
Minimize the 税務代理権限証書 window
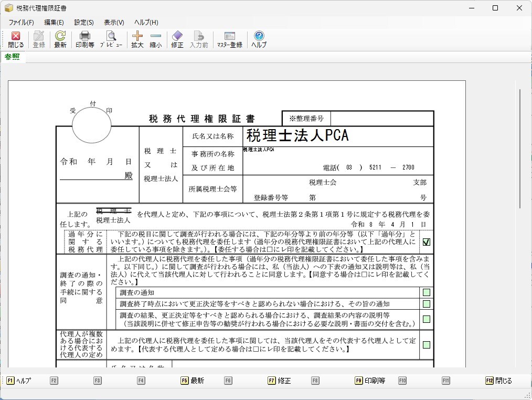pyautogui.click(x=472, y=8)
